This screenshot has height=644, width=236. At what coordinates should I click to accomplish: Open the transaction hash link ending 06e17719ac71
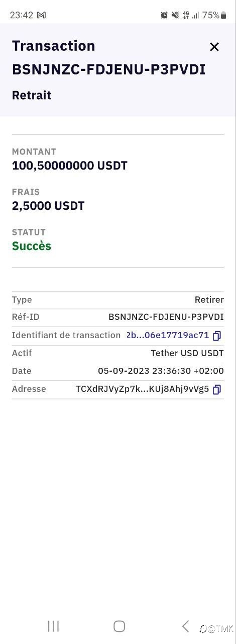(167, 335)
